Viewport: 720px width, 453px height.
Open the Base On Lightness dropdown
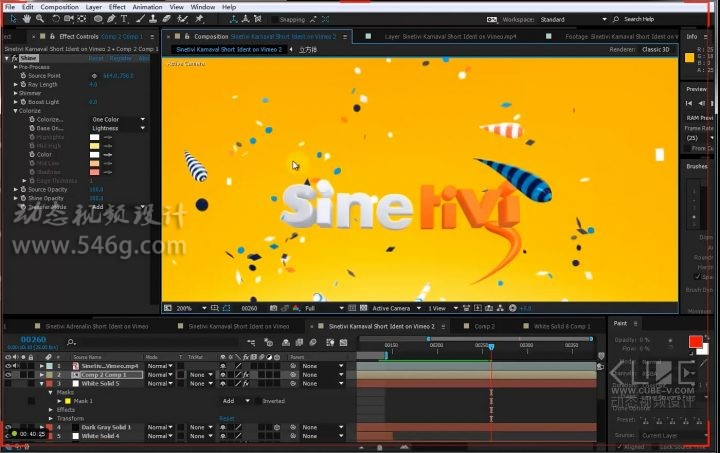[118, 128]
